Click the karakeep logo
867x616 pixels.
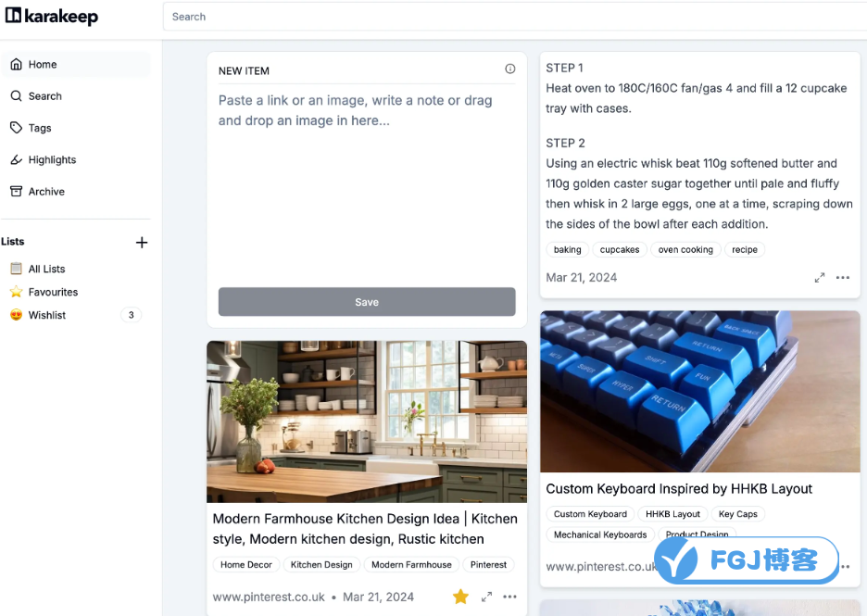pos(52,17)
